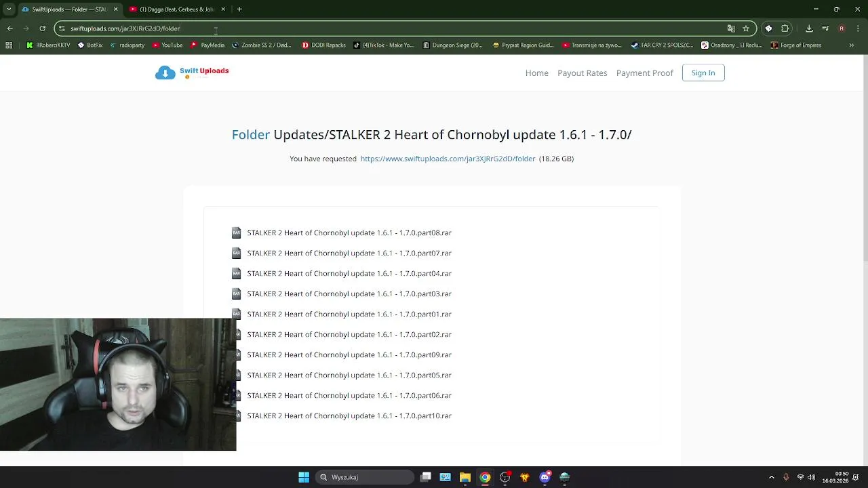Open the Chrome downloads icon

tap(809, 28)
